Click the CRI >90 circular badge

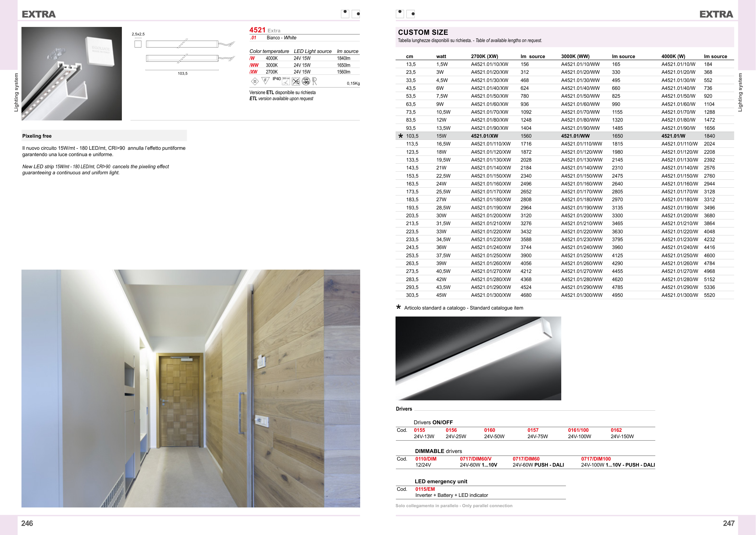click(306, 81)
